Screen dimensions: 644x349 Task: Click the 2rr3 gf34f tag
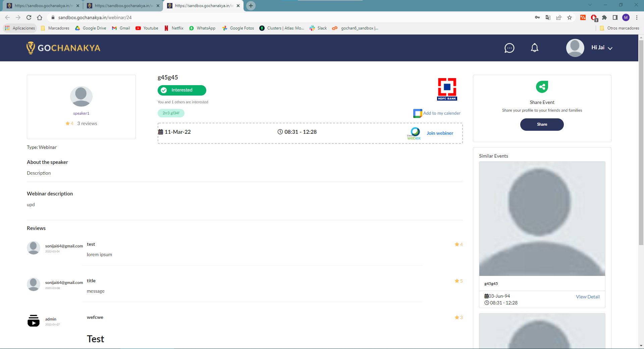pyautogui.click(x=171, y=113)
